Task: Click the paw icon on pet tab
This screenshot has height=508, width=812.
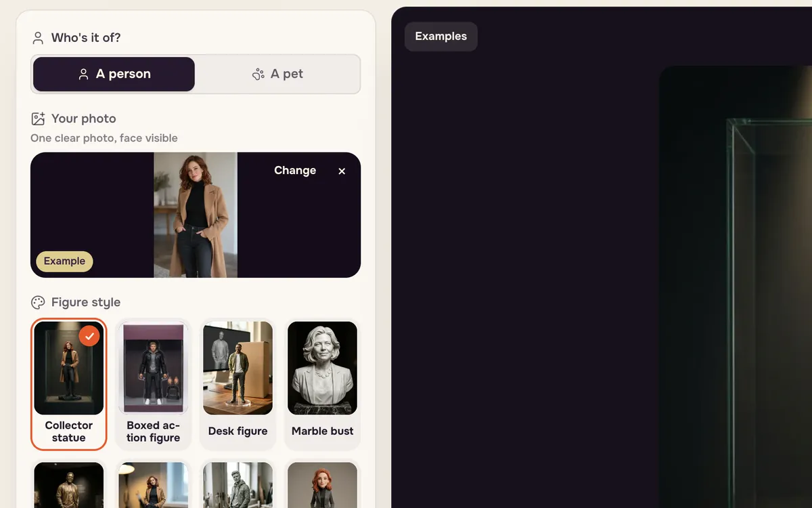Action: 258,75
